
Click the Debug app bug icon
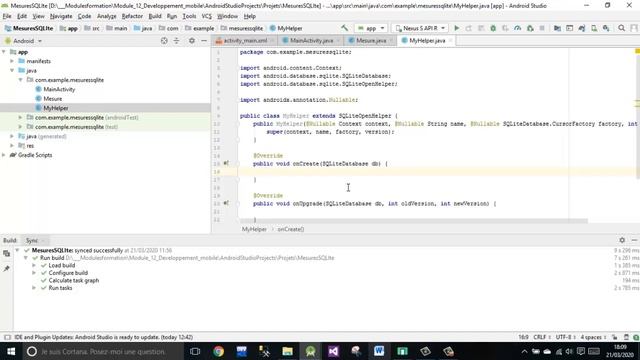click(493, 28)
